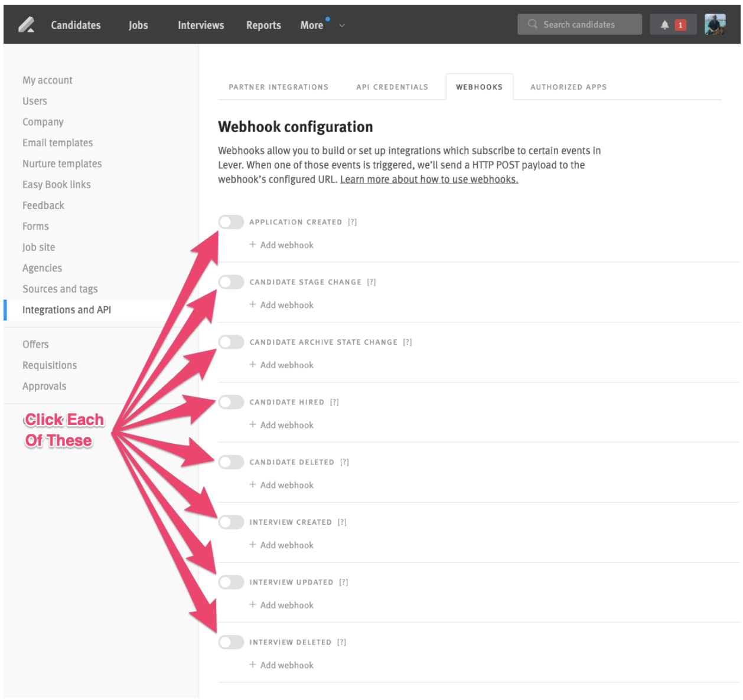Select Email templates in the sidebar
Viewport: 743px width, 700px height.
click(x=58, y=142)
